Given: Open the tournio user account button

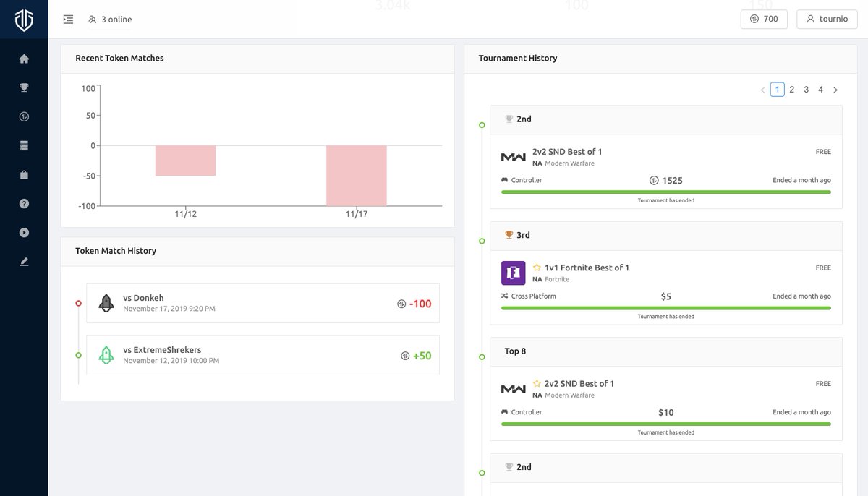Looking at the screenshot, I should (827, 19).
